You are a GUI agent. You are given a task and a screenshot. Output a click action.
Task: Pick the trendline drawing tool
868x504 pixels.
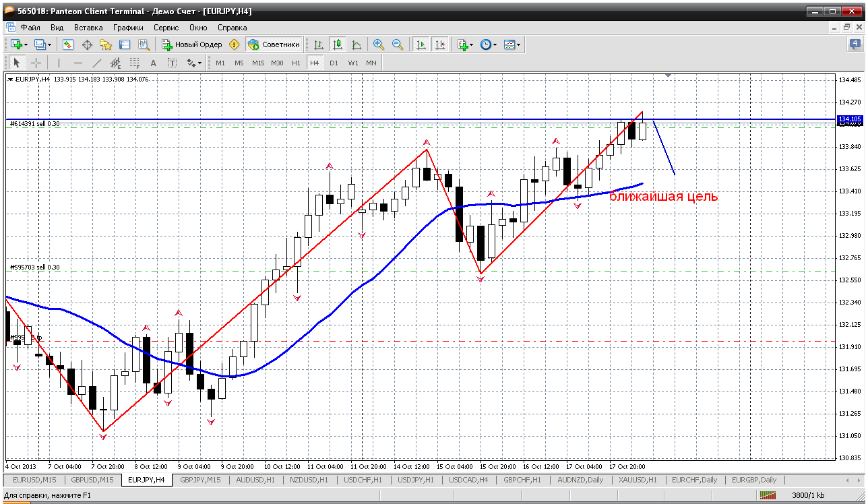pos(96,63)
